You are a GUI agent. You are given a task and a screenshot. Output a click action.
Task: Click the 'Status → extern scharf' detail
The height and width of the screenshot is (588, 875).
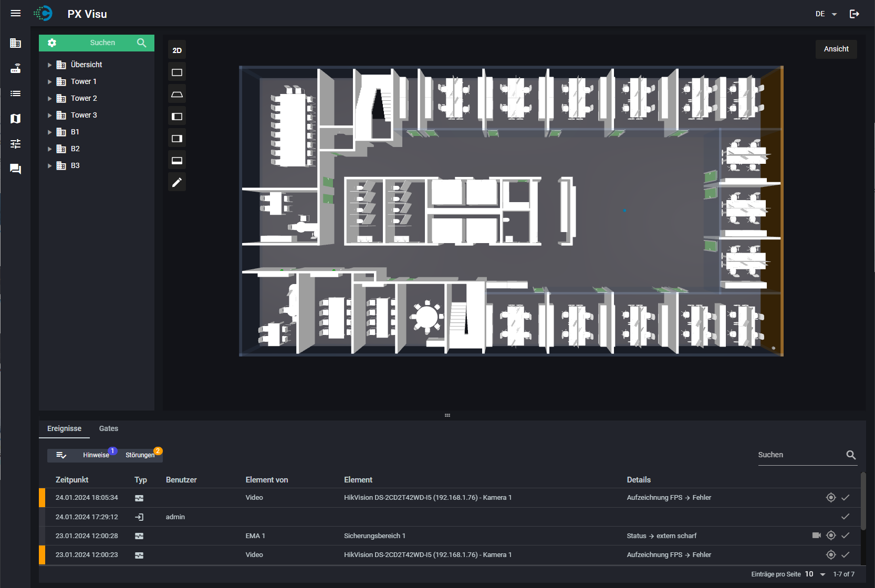click(662, 535)
